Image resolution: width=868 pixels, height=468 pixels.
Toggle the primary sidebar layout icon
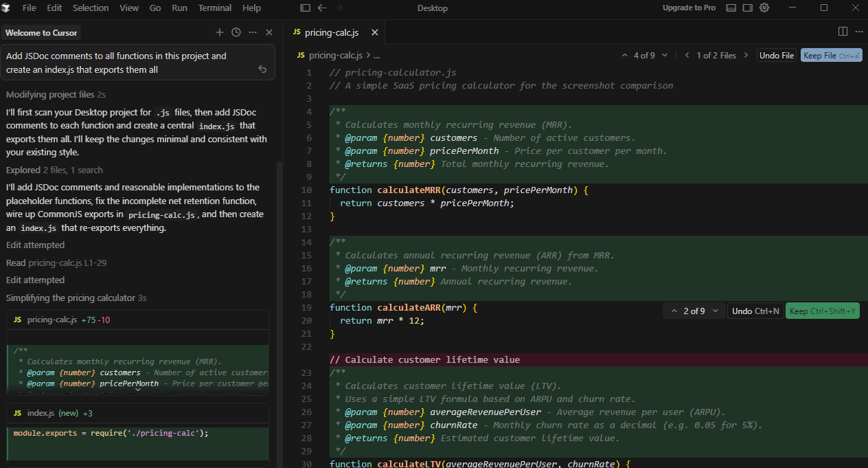coord(306,8)
